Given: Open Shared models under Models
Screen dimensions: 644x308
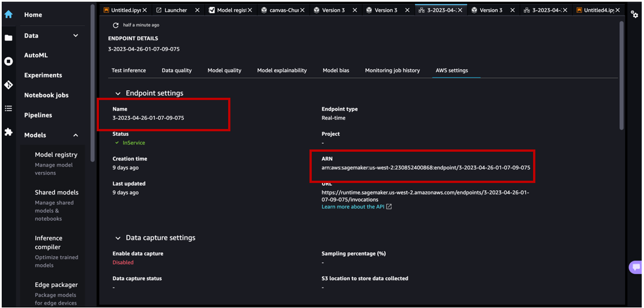Looking at the screenshot, I should pos(57,192).
